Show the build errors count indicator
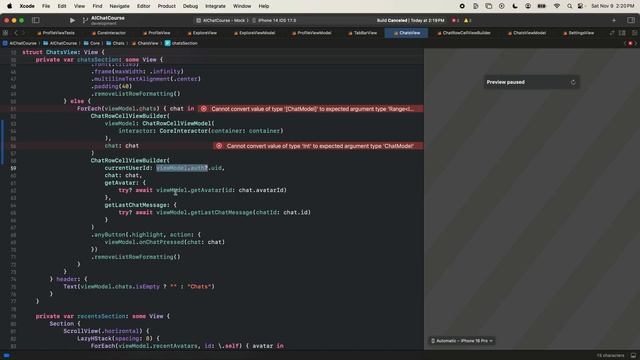Viewport: 640px width, 360px height. (455, 20)
